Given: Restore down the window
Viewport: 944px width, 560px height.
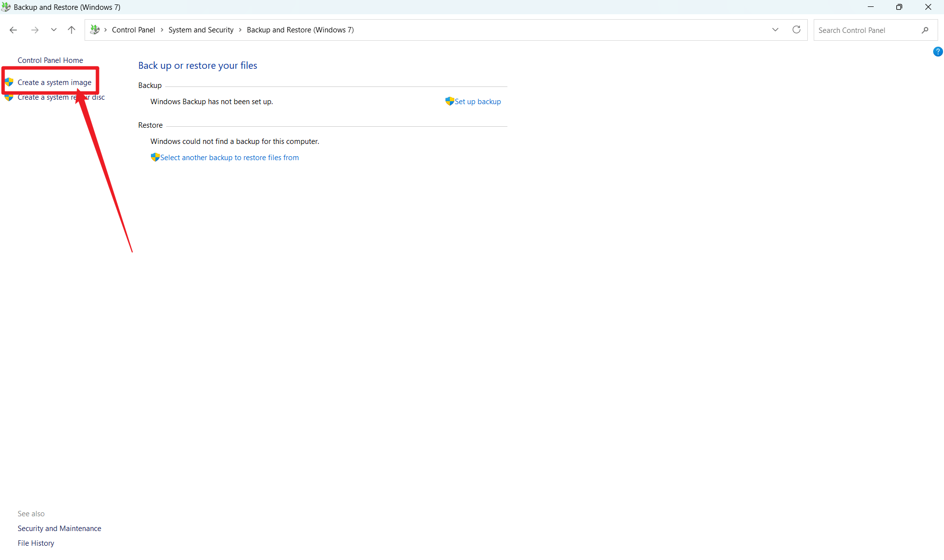Looking at the screenshot, I should coord(899,7).
